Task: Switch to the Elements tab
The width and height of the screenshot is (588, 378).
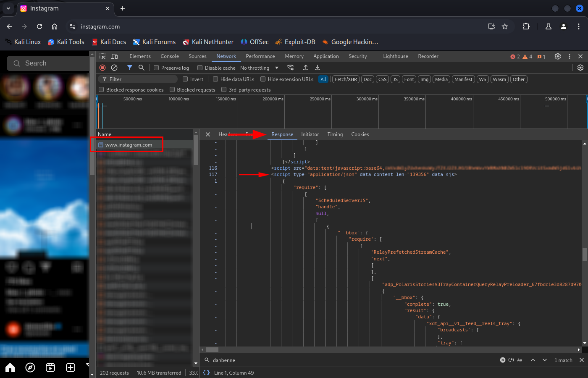Action: [x=140, y=56]
